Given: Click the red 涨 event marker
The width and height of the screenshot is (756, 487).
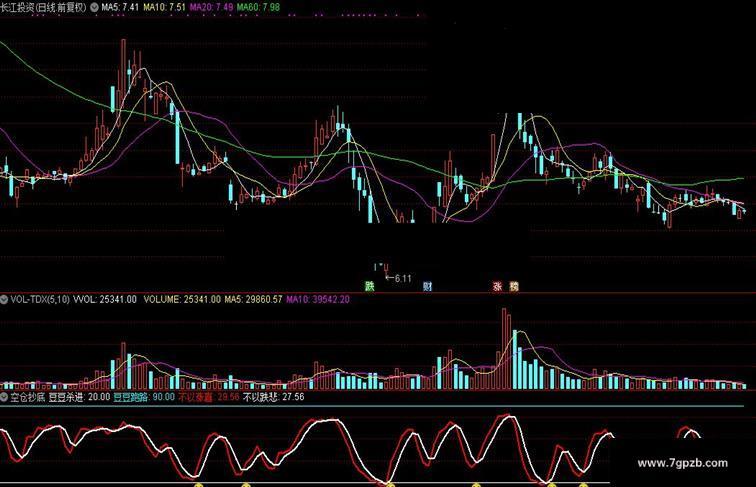Looking at the screenshot, I should (497, 286).
